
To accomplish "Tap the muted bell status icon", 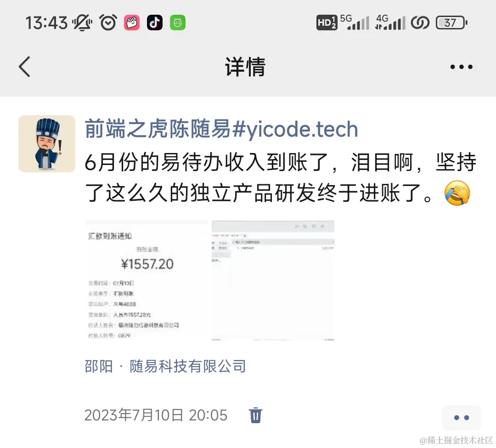I will (82, 23).
